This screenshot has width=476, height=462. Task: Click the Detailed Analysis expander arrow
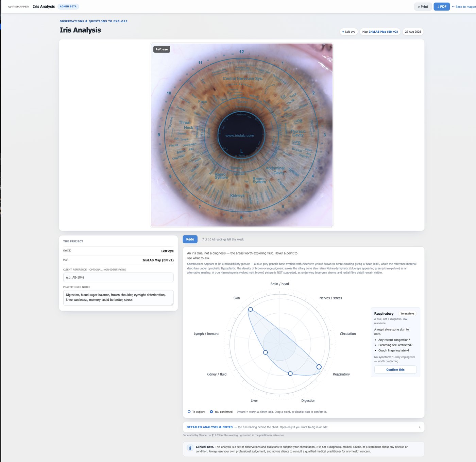tap(420, 427)
